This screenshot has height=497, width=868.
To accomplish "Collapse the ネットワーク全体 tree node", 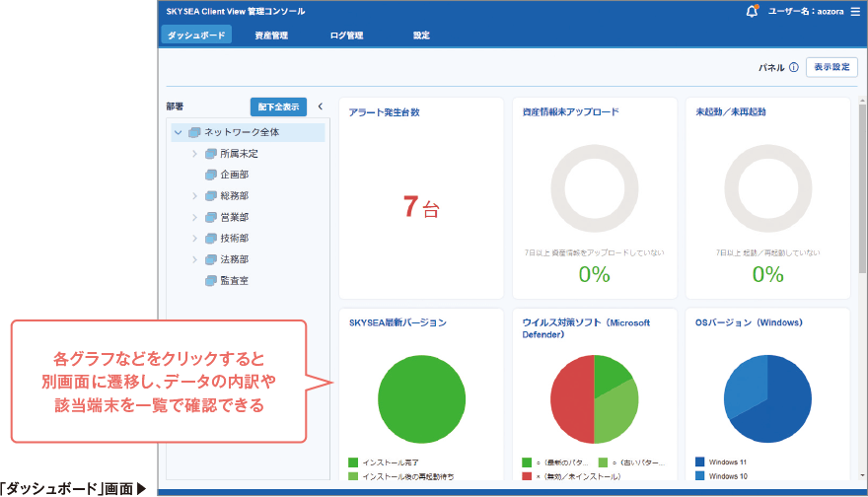I will pos(178,132).
